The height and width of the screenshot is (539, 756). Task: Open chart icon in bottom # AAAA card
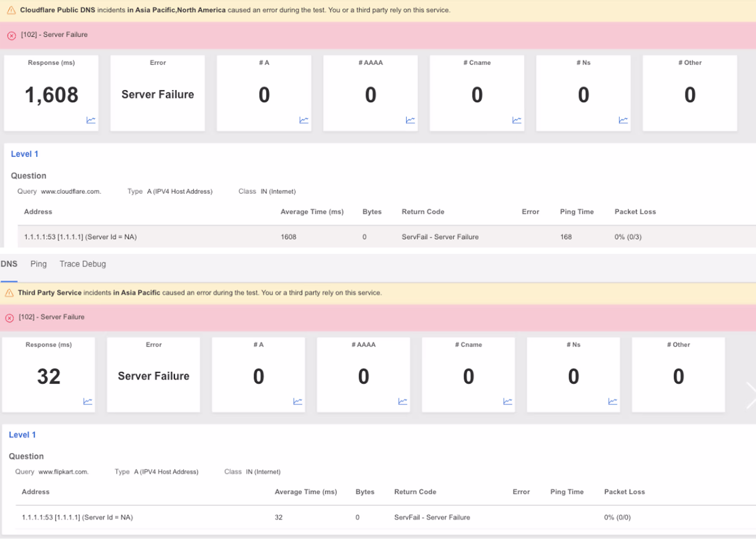point(403,401)
